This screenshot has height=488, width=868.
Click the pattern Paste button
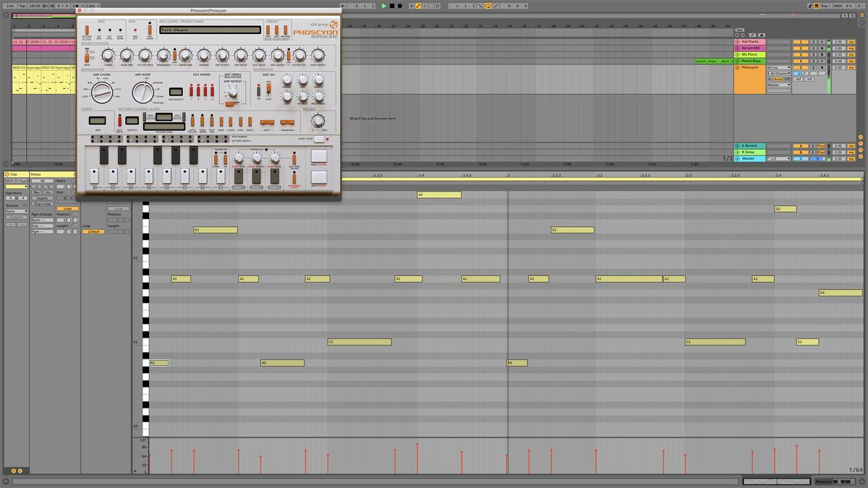click(250, 122)
